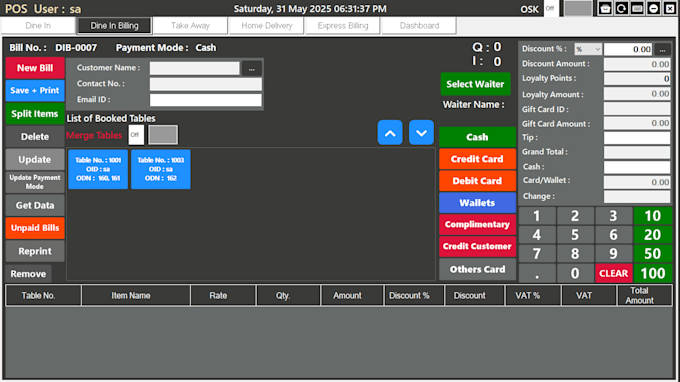
Task: Click the down arrow button above booked tables
Action: [421, 133]
